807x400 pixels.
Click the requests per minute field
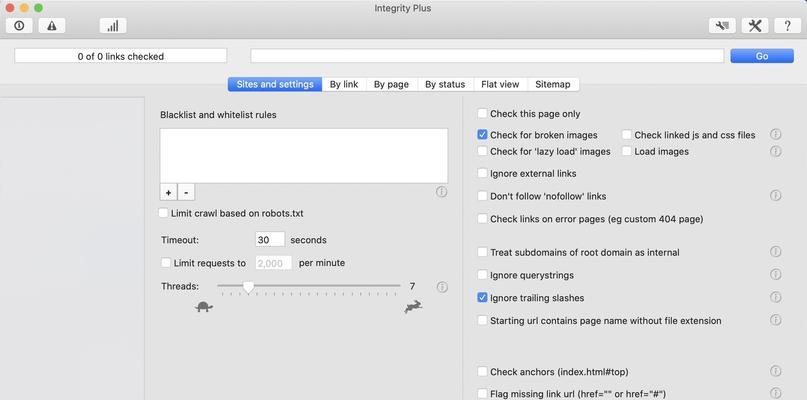click(x=273, y=263)
